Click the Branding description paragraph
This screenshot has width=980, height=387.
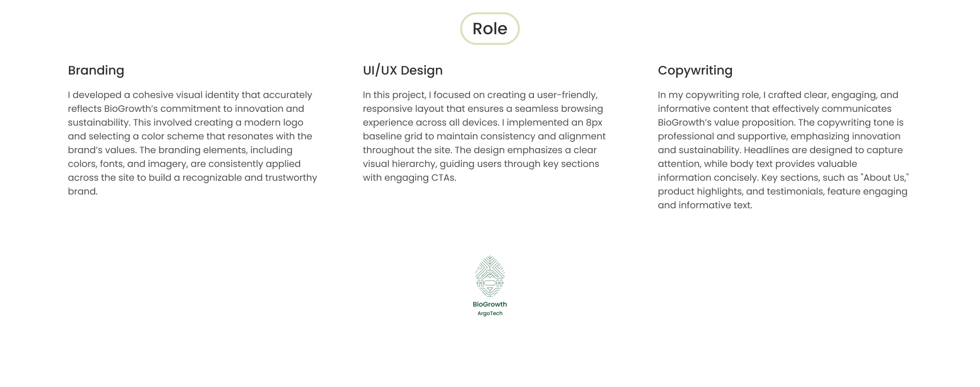coord(193,143)
